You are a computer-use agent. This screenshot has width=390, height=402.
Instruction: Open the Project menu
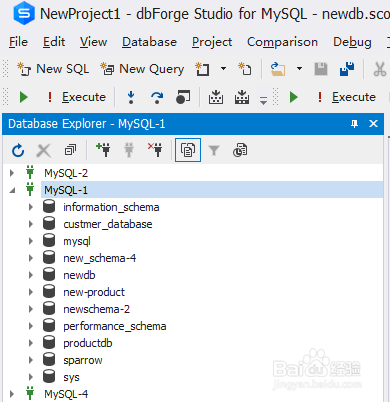(x=212, y=42)
